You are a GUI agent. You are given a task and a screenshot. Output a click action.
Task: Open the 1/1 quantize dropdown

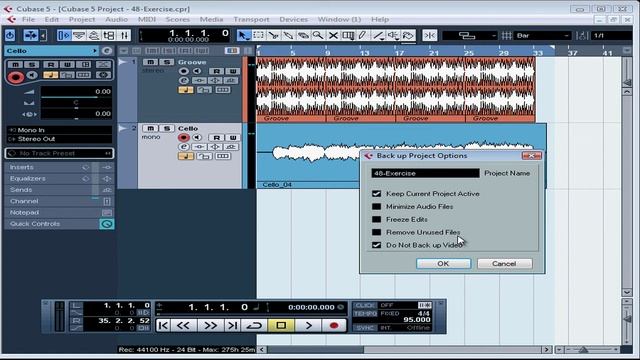coord(612,36)
